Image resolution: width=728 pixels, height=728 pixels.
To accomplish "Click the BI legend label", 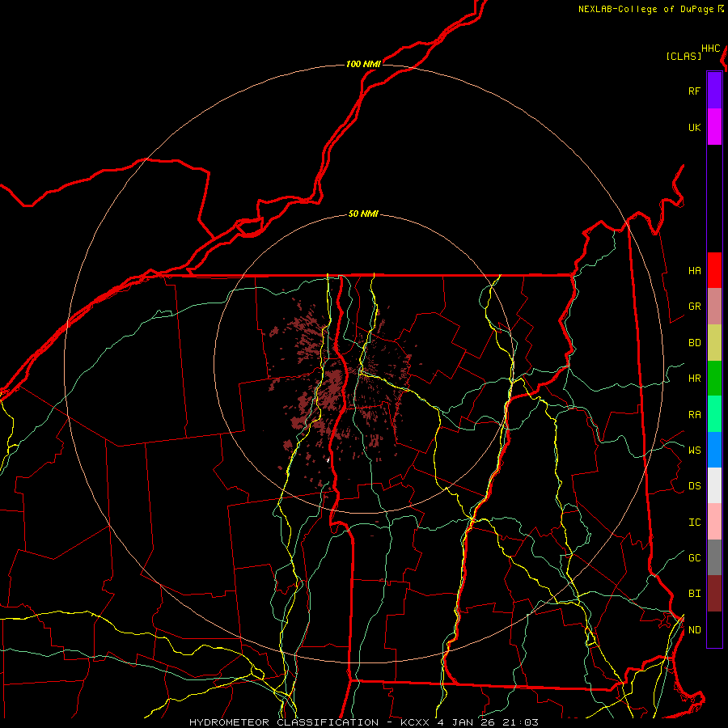I will (694, 594).
